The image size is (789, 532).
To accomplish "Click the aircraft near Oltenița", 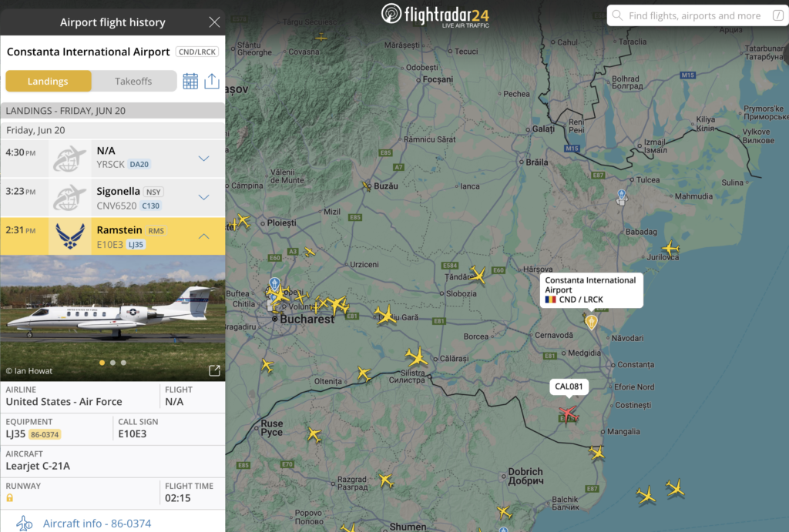I will tap(364, 373).
